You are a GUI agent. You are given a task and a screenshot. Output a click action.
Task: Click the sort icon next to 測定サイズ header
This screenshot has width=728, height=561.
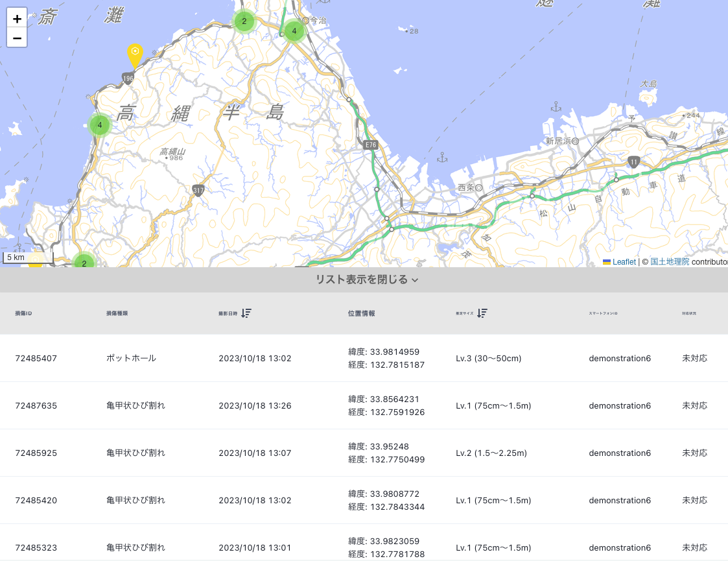coord(482,313)
